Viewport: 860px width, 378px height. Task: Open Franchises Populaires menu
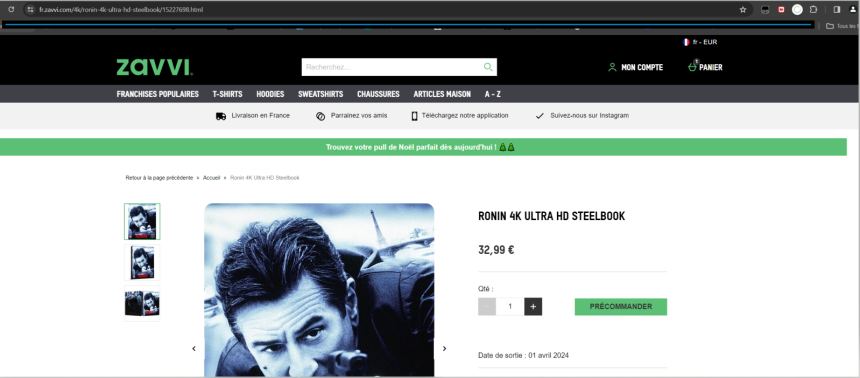[x=157, y=94]
